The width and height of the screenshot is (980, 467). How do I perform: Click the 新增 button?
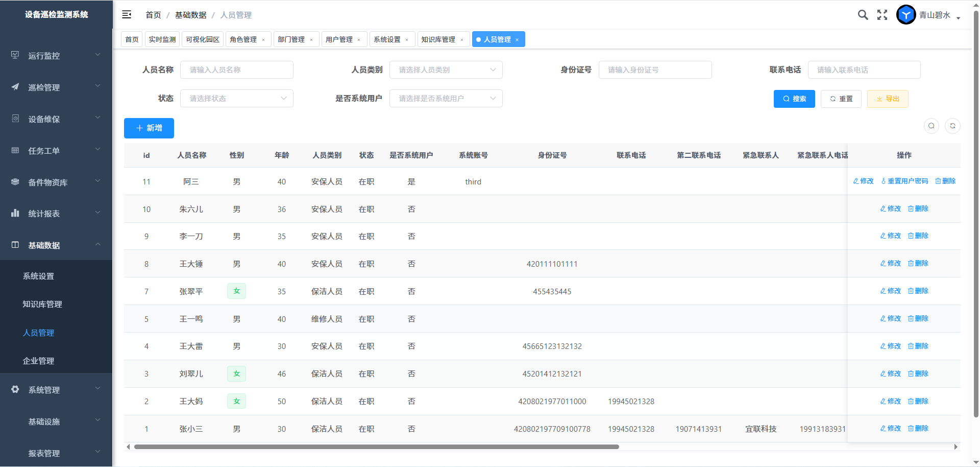point(149,128)
